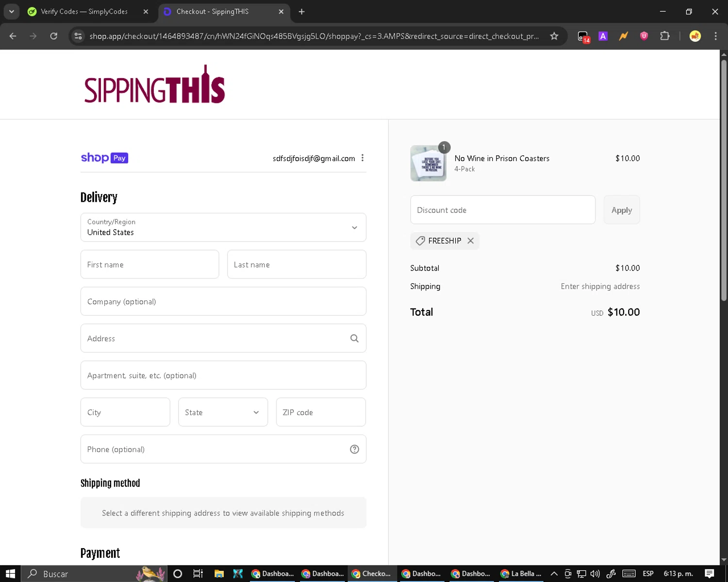Screen dimensions: 728x582
Task: Open the Country/Region dropdown
Action: point(223,227)
